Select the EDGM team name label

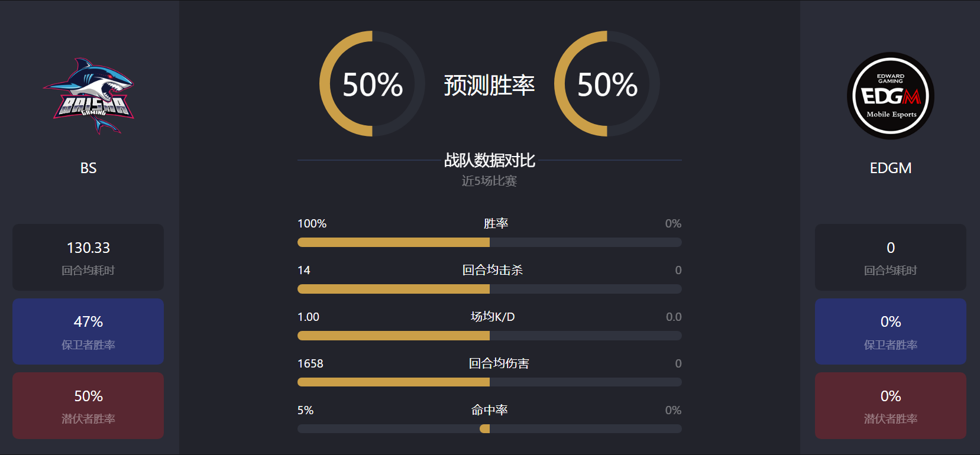(891, 168)
